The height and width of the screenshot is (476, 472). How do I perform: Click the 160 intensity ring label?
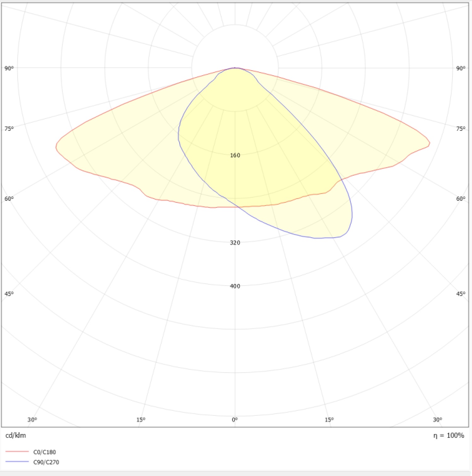[235, 155]
